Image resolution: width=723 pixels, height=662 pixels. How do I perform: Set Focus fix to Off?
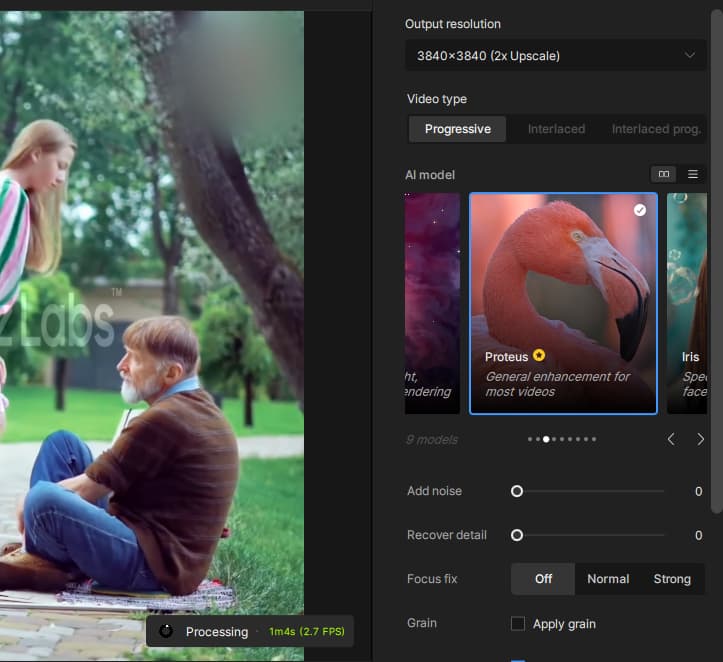click(x=543, y=579)
